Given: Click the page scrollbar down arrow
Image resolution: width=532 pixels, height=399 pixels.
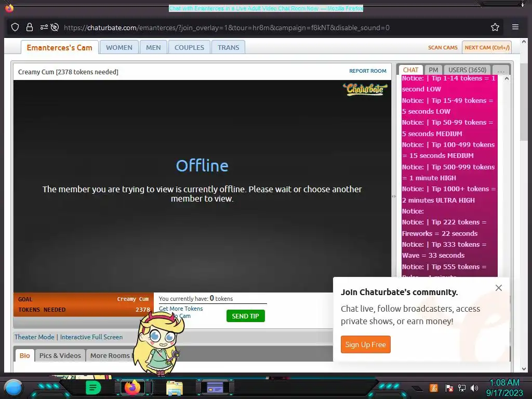Looking at the screenshot, I should point(524,368).
